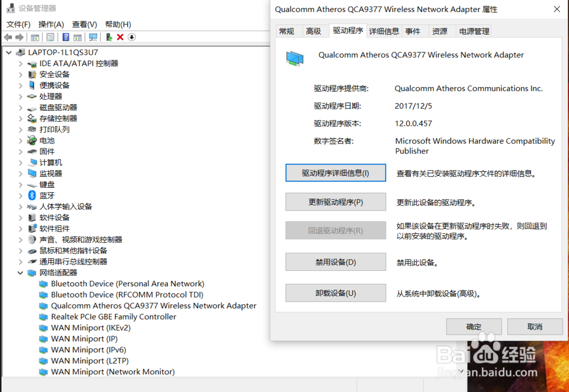The image size is (569, 392).
Task: Open the 文件(F) menu
Action: click(19, 24)
